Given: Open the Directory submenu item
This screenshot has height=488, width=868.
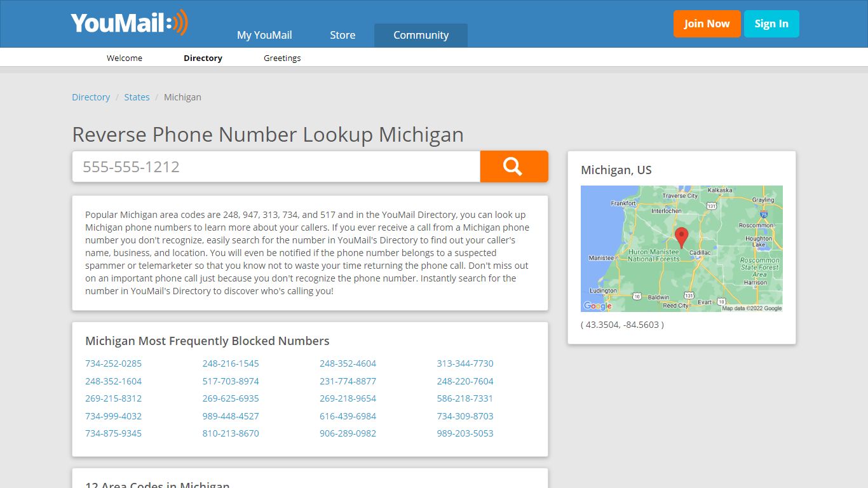Looking at the screenshot, I should (203, 58).
